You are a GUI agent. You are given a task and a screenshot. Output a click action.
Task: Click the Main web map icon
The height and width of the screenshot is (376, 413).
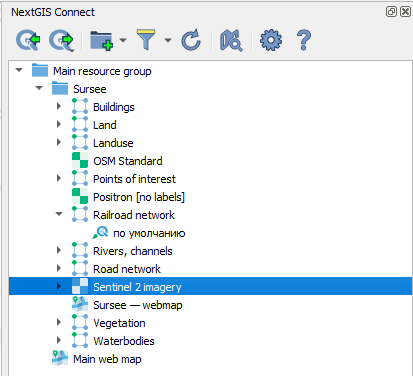(x=60, y=358)
